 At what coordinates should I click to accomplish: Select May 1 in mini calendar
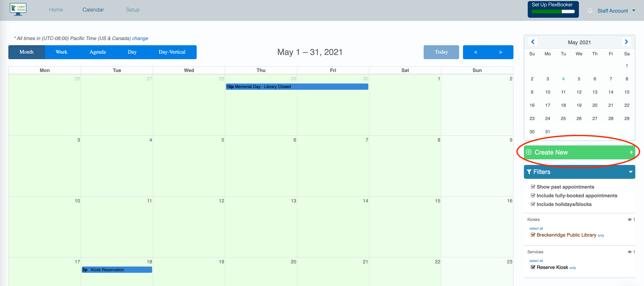pos(626,66)
